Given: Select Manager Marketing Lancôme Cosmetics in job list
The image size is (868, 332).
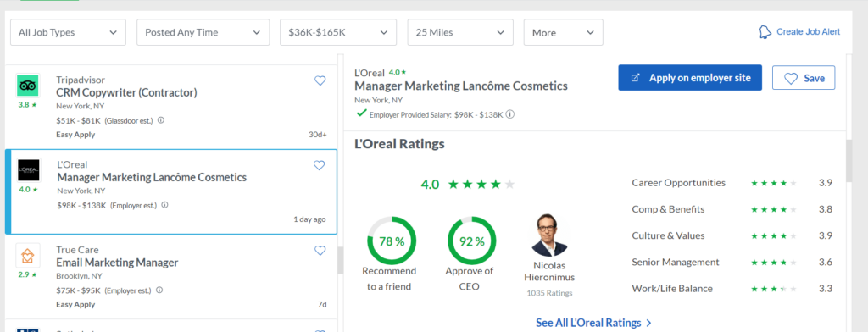Looking at the screenshot, I should [152, 177].
